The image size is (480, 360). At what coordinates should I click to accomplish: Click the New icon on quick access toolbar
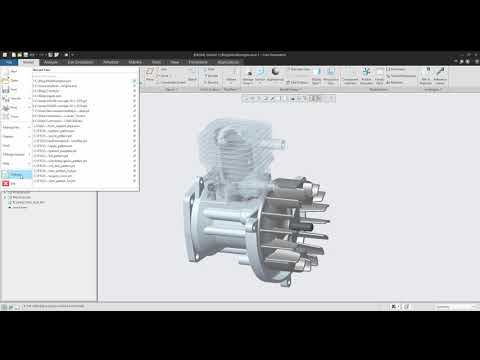pos(14,55)
